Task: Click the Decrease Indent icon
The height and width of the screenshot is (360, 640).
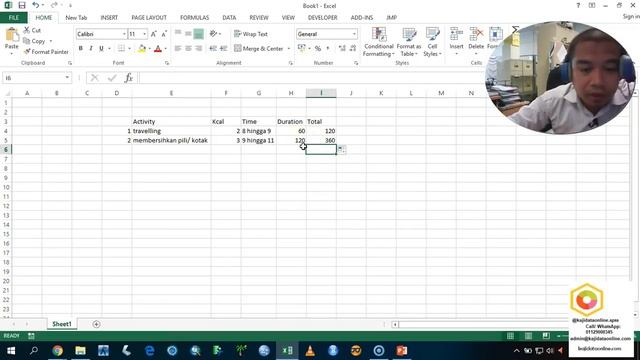Action: 213,49
